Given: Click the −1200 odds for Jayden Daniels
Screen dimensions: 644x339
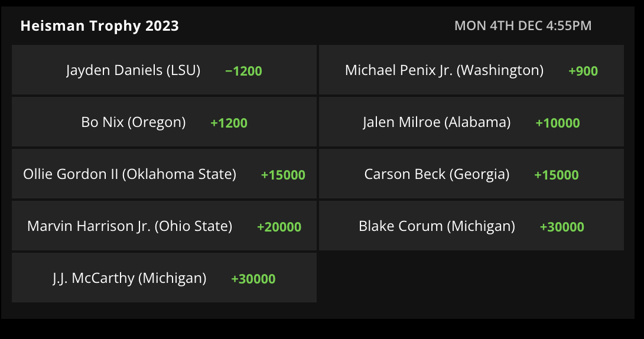Looking at the screenshot, I should pos(243,71).
